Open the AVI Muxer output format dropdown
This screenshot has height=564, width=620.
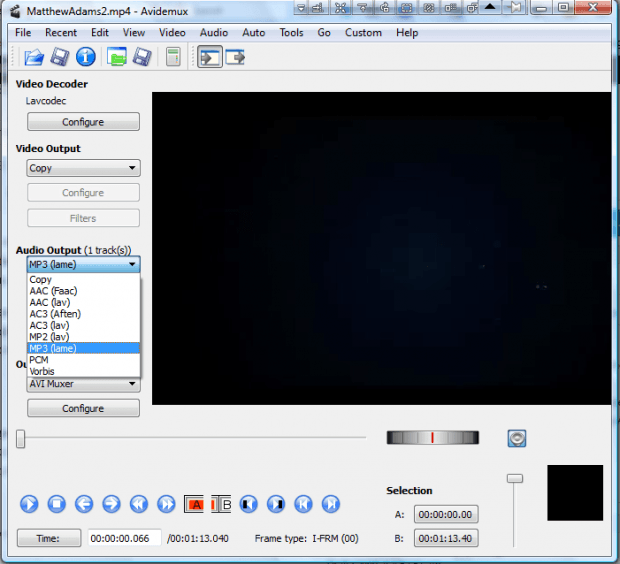[83, 384]
